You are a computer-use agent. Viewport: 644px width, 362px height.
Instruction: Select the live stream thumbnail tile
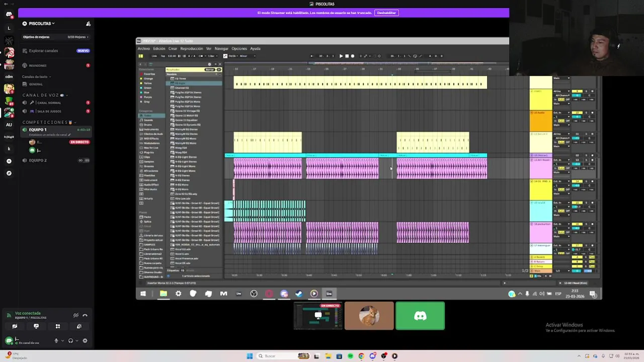tap(318, 316)
